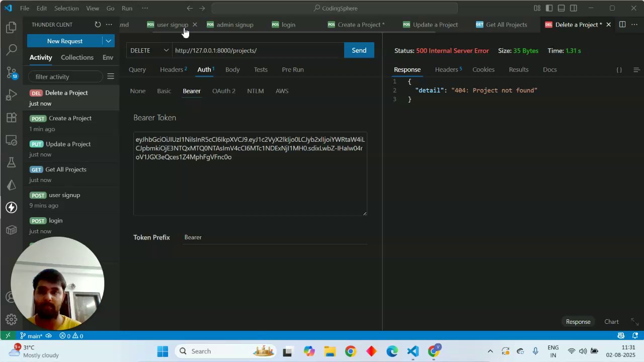Open the Search view in the activity bar
This screenshot has width=644, height=362.
point(11,50)
